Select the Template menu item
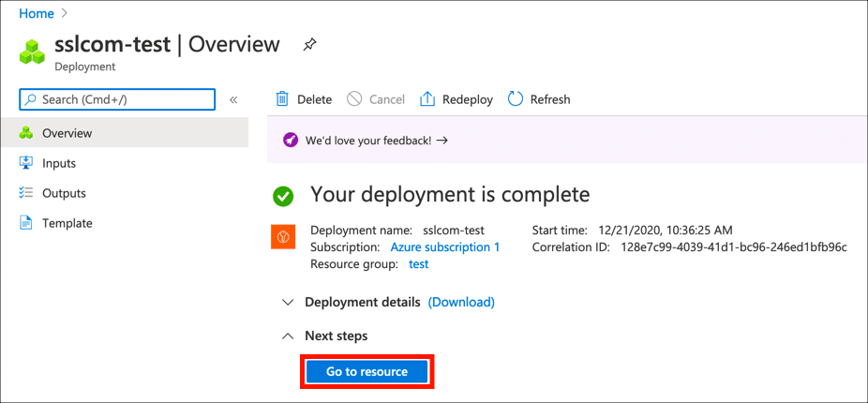Image resolution: width=868 pixels, height=403 pixels. pyautogui.click(x=67, y=223)
